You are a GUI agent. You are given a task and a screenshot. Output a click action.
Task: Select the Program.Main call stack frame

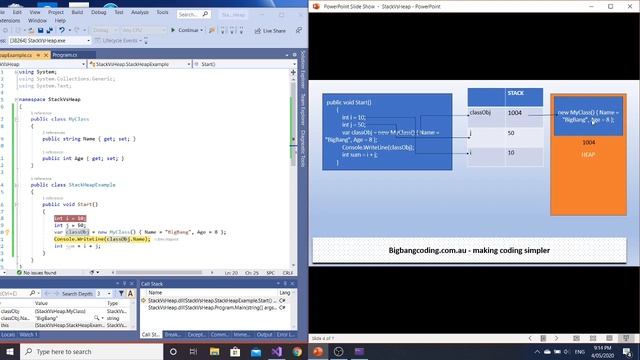point(212,307)
